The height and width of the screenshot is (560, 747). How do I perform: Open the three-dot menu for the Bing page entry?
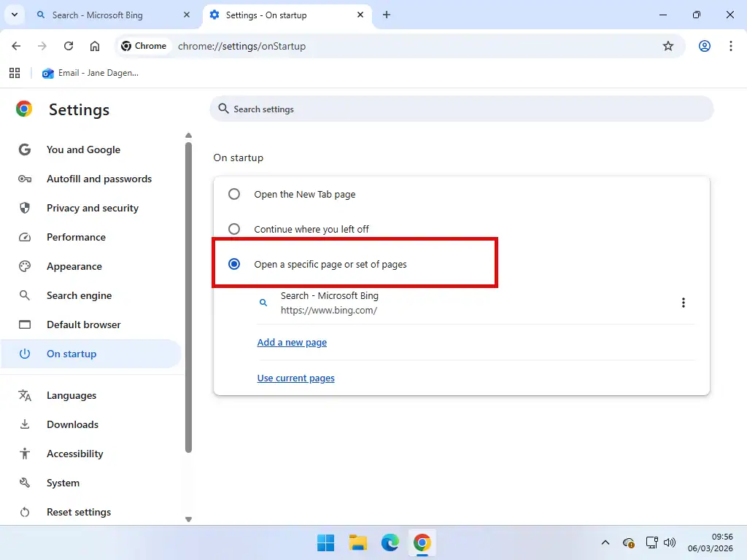(684, 303)
